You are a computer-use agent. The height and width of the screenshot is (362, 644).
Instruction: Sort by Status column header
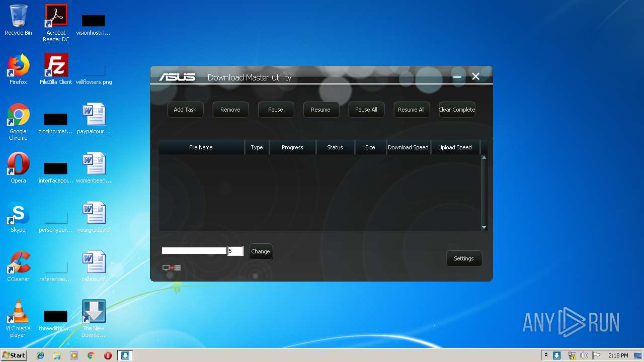335,147
